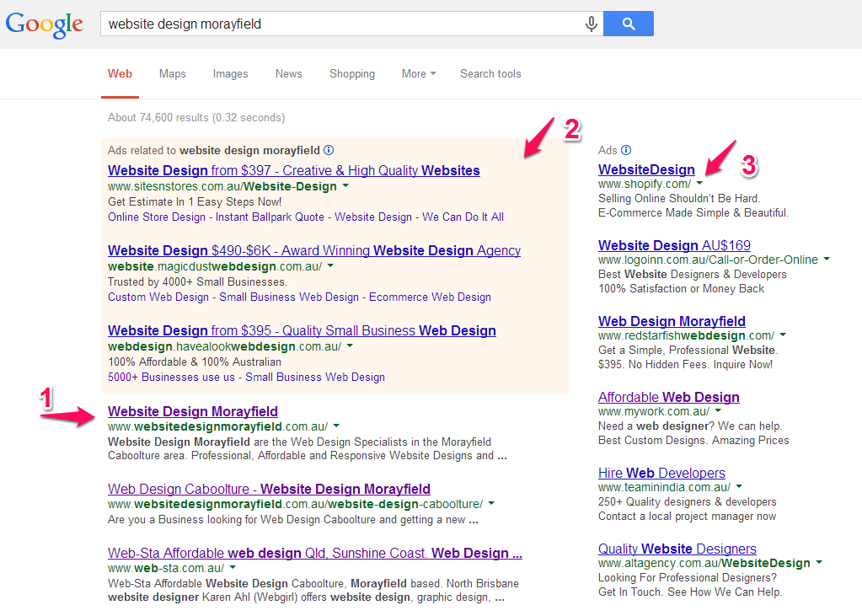The image size is (862, 616).
Task: Click 'Small Business Web Design' sitelink under magicdust ad
Action: [289, 297]
